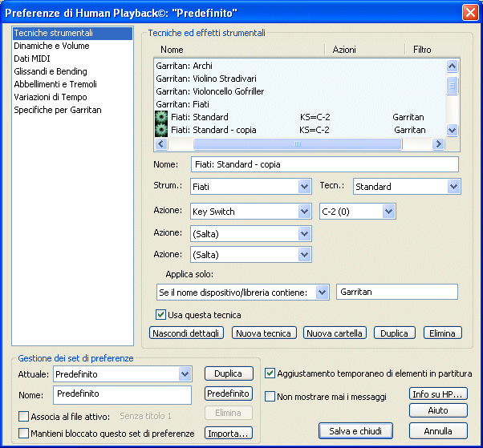
Task: Open the C-2 (0) note dropdown
Action: tap(388, 212)
